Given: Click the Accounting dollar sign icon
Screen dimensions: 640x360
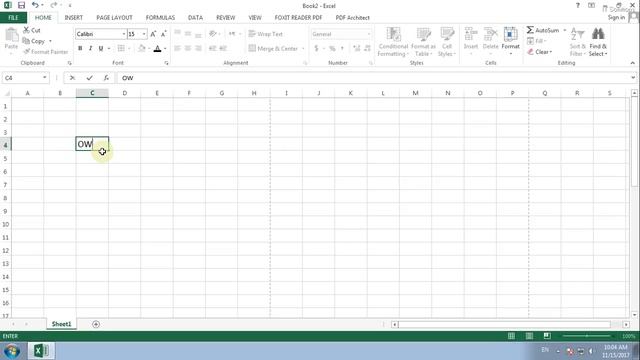Looking at the screenshot, I should pos(316,48).
